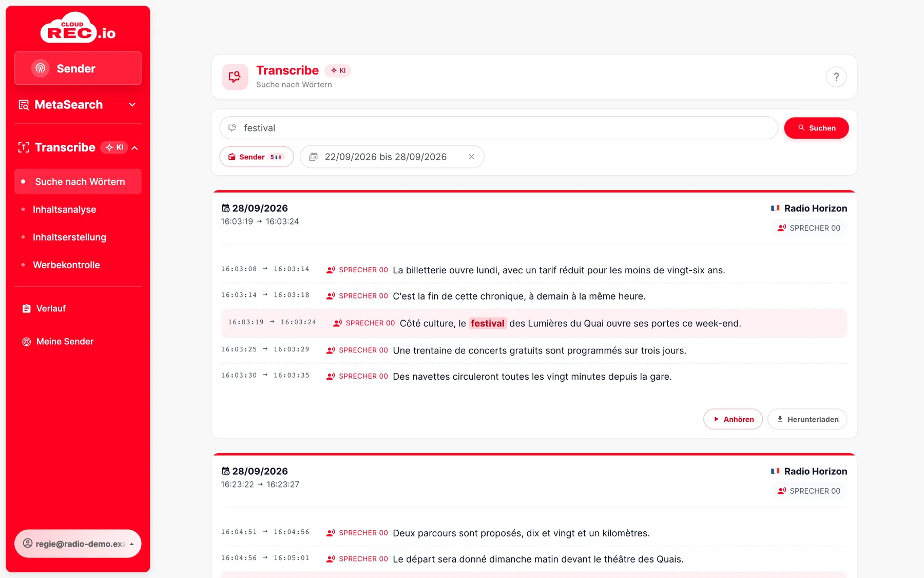The height and width of the screenshot is (578, 924).
Task: Download the first result via Herunterladen
Action: click(x=807, y=419)
